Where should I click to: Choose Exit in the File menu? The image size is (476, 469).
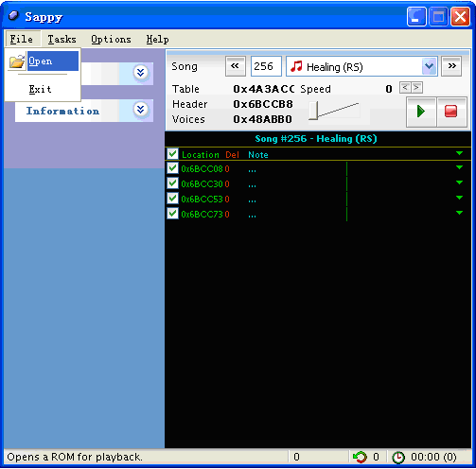click(x=40, y=89)
